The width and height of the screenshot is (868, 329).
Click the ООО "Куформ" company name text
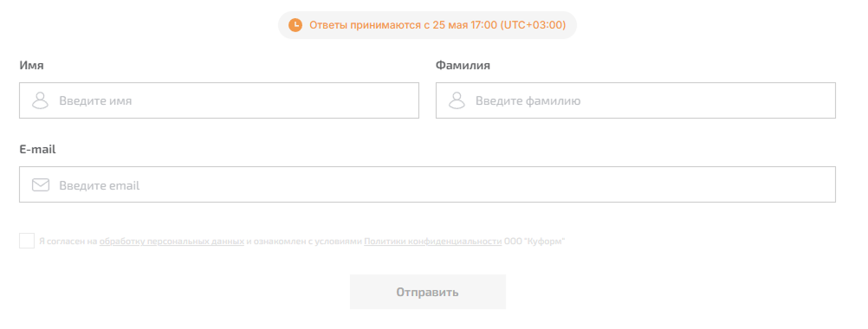[534, 242]
